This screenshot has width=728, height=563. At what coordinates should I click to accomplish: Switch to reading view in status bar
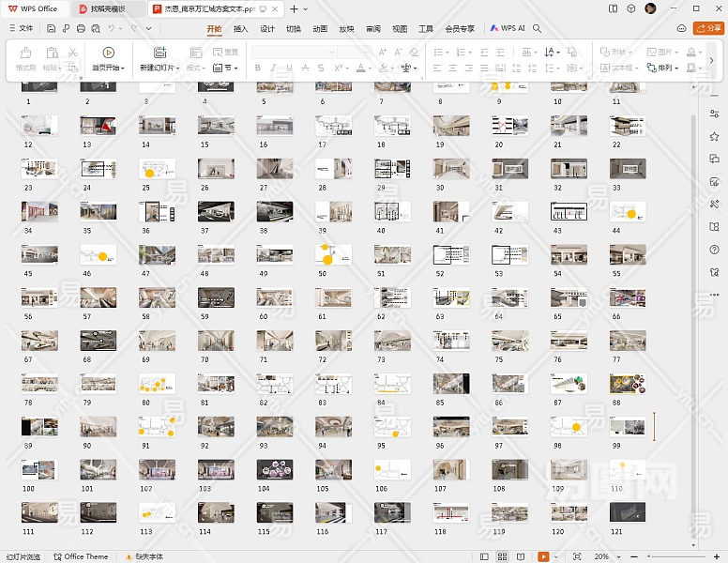point(520,556)
